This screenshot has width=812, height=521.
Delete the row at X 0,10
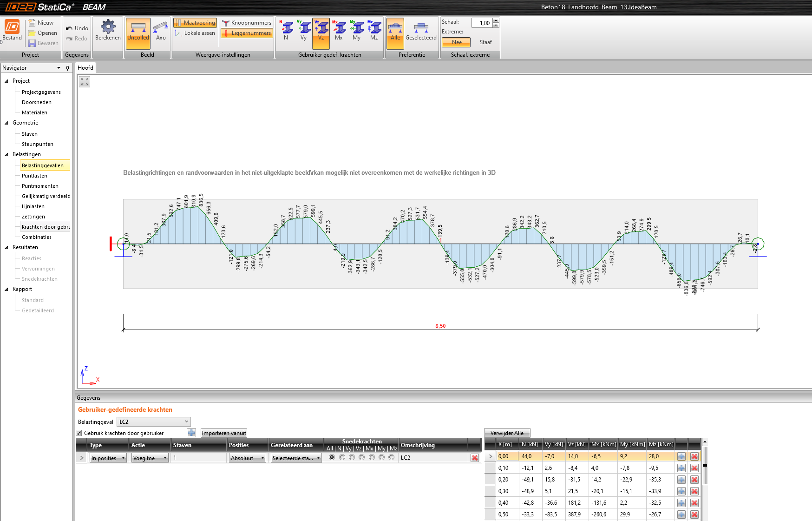tap(694, 468)
